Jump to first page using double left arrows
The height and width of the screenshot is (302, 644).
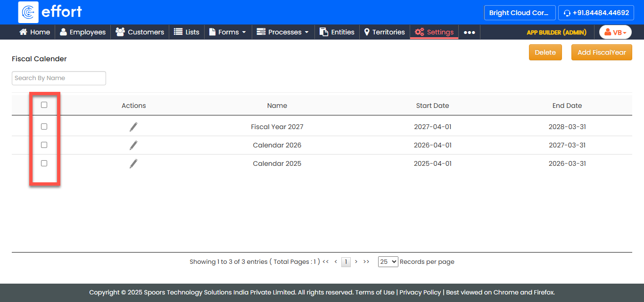[325, 261]
